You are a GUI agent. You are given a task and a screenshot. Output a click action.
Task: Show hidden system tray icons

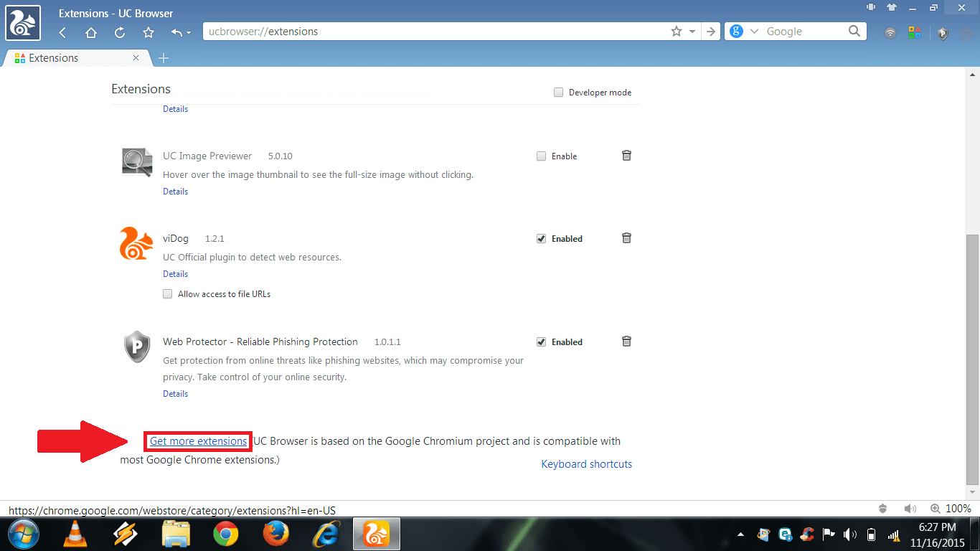(740, 534)
